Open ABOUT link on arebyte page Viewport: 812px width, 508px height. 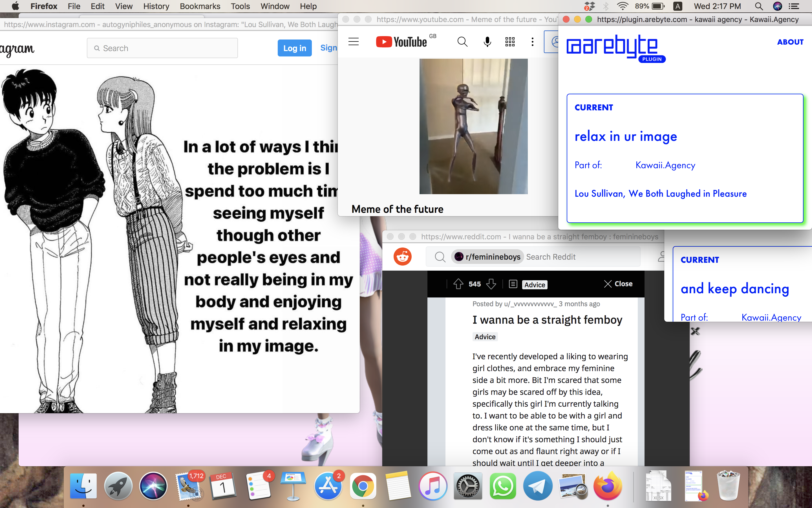click(790, 42)
